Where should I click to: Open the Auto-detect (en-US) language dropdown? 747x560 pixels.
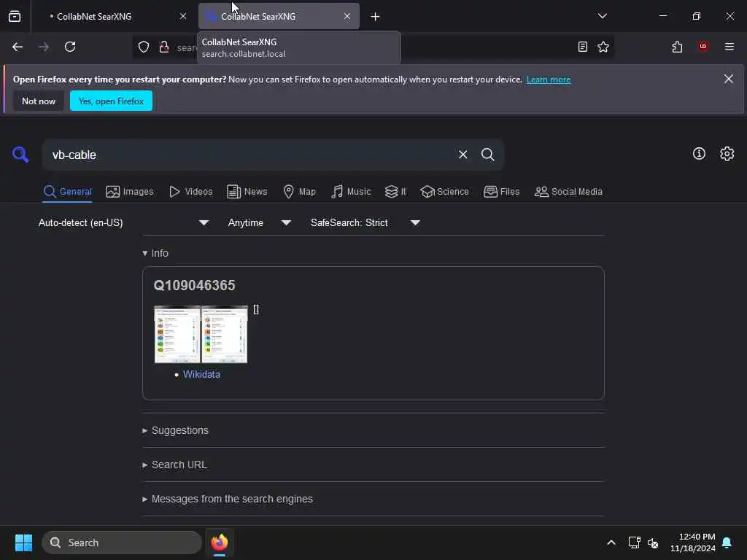123,223
